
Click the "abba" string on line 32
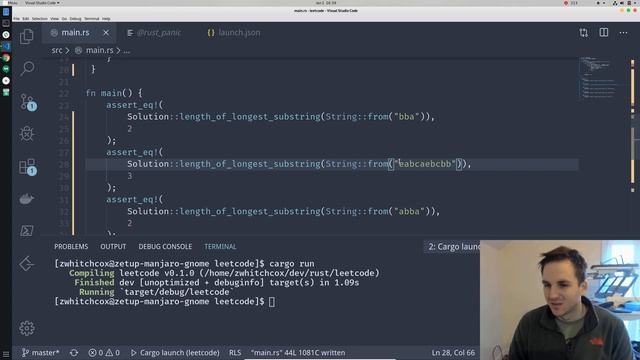pyautogui.click(x=409, y=211)
